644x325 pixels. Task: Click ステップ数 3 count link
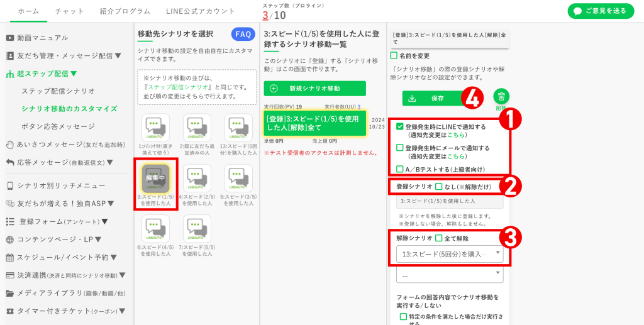coord(265,16)
